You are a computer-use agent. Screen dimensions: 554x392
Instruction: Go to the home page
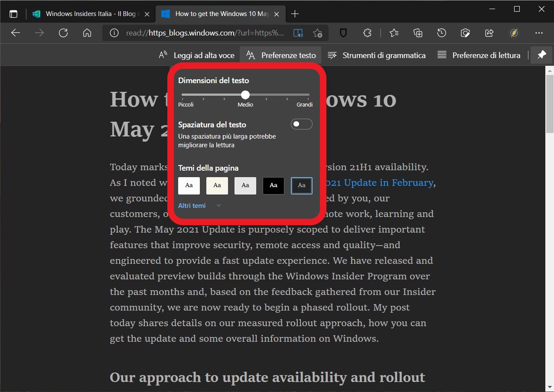87,33
